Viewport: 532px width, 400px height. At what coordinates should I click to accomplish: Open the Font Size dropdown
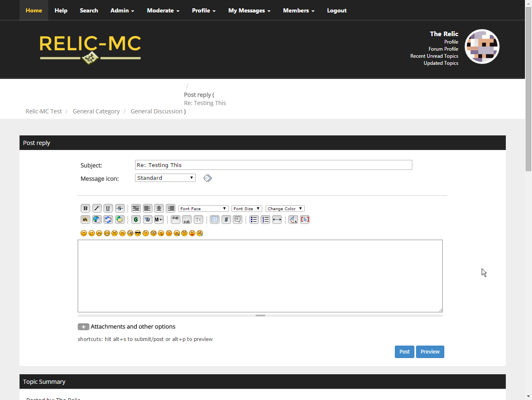point(246,209)
